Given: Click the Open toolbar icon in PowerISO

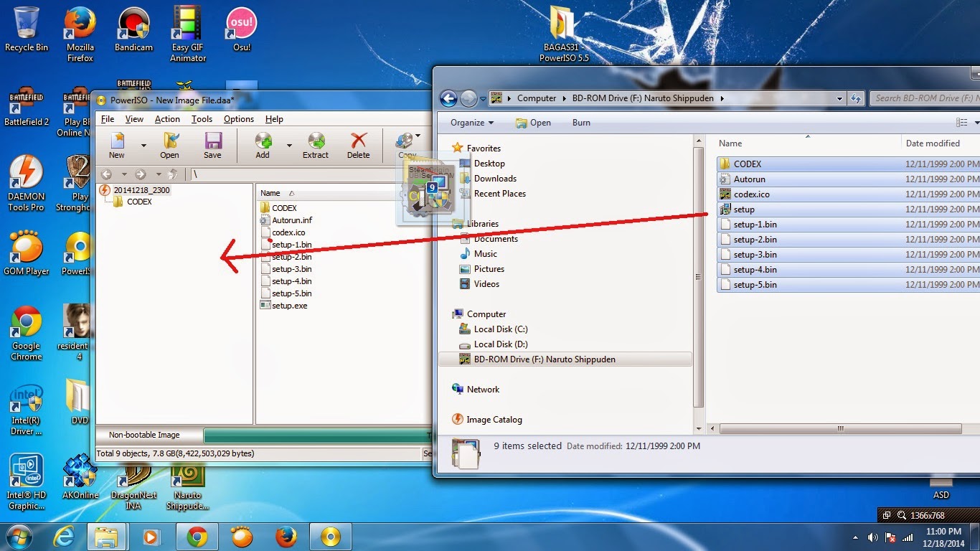Looking at the screenshot, I should point(169,145).
